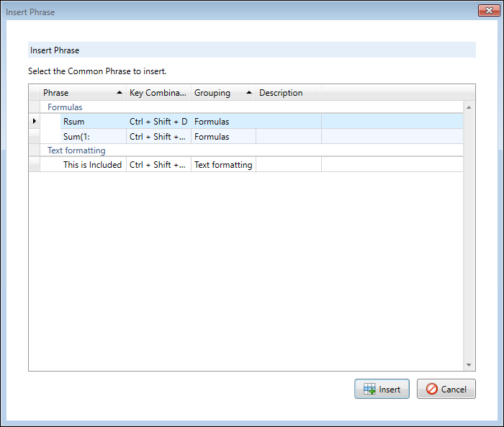Select the Rsum phrase row
The image size is (504, 427).
(x=73, y=122)
